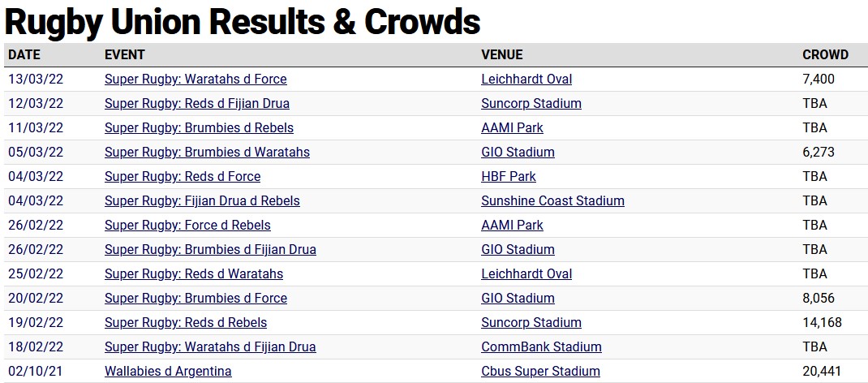Open Super Rugby: Reds d Waratahs link
The image size is (868, 383).
[x=194, y=274]
